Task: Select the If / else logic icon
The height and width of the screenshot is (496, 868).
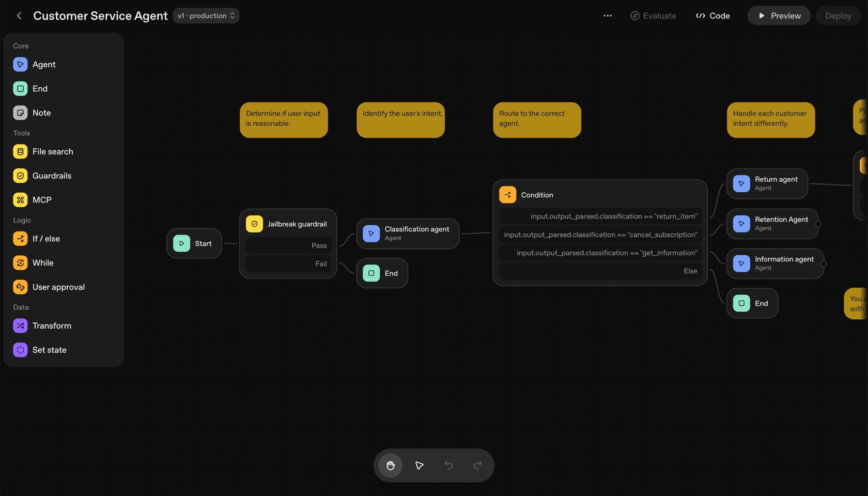Action: click(x=20, y=239)
